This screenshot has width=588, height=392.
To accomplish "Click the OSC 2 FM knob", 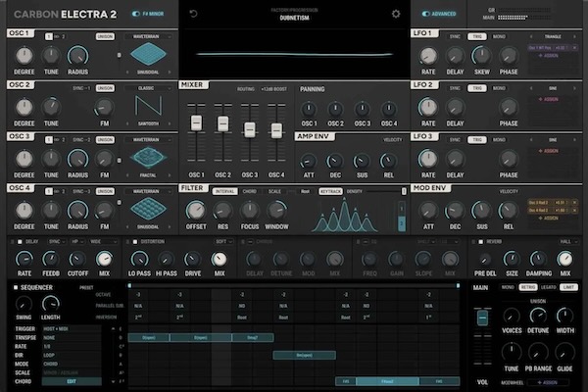I will [x=104, y=108].
